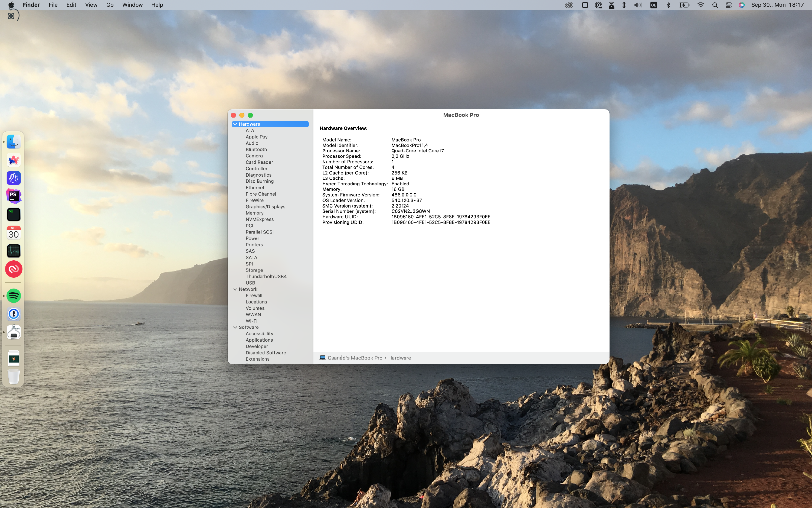The height and width of the screenshot is (508, 812).
Task: Open the File menu
Action: tap(53, 5)
